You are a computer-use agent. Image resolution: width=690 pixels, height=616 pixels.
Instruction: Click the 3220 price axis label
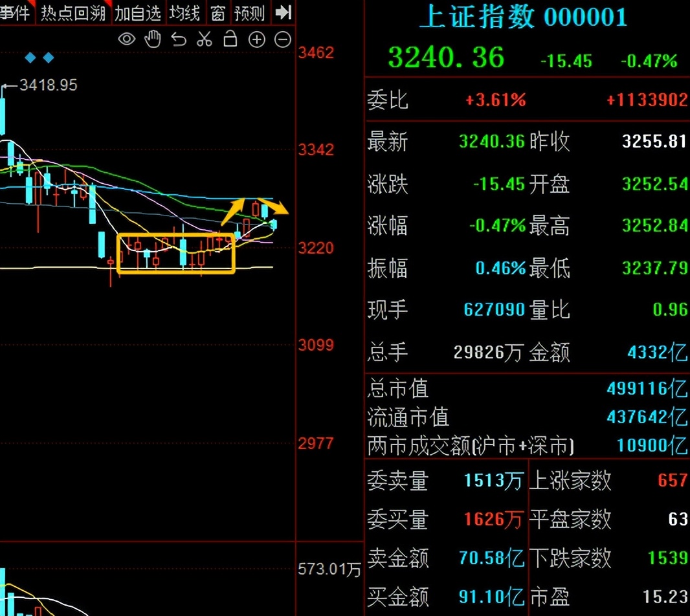click(x=316, y=248)
